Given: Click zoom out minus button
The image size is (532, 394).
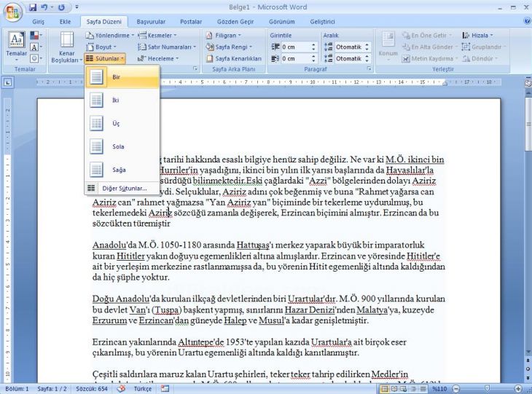Looking at the screenshot, I should (x=457, y=389).
